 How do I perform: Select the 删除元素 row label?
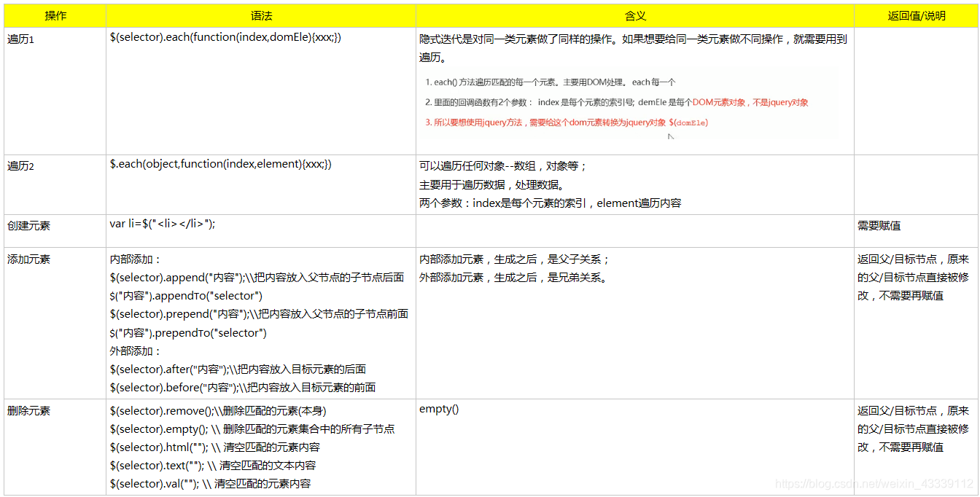29,410
